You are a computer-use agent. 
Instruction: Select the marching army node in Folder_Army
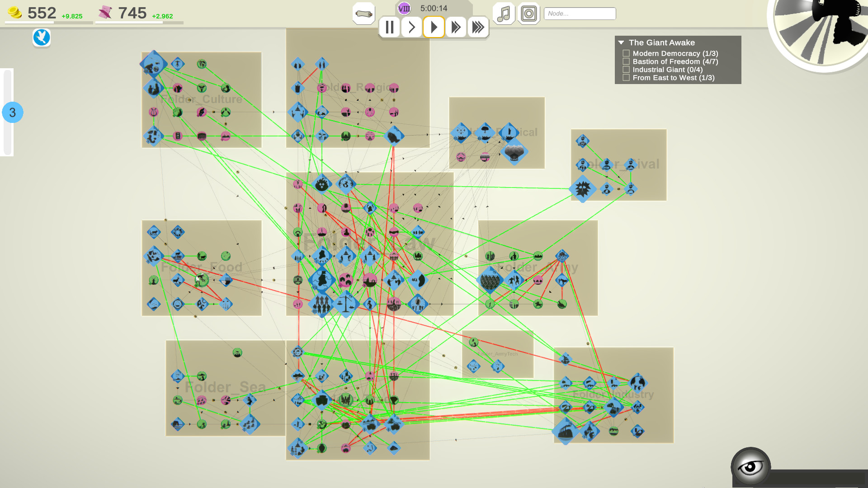pyautogui.click(x=490, y=281)
